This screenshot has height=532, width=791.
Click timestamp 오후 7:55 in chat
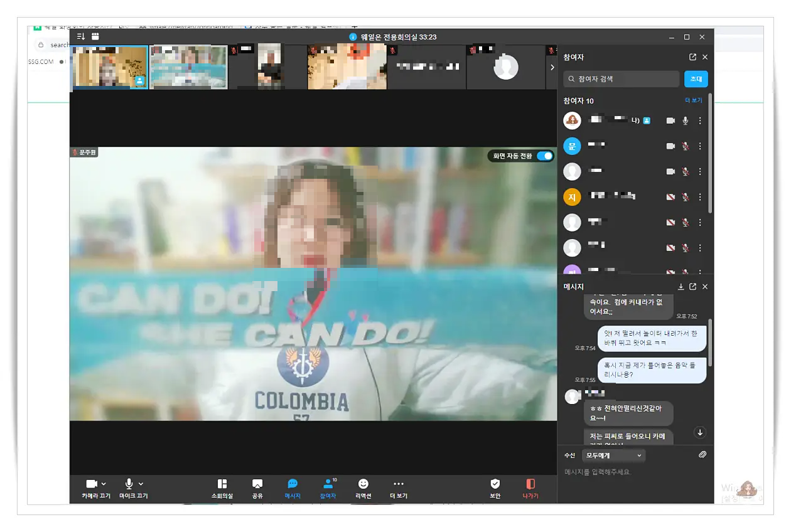point(585,380)
